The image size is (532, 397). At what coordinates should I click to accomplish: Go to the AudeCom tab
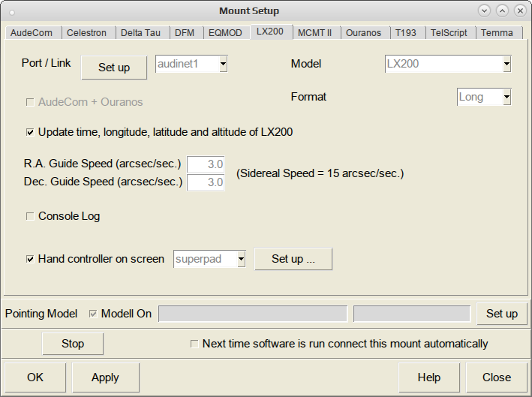[32, 33]
